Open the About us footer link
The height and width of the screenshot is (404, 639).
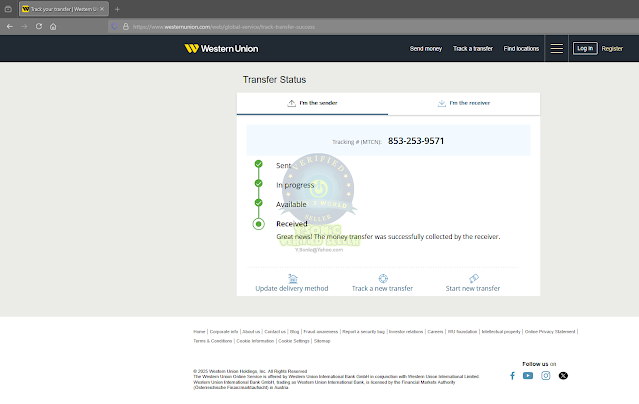(251, 331)
